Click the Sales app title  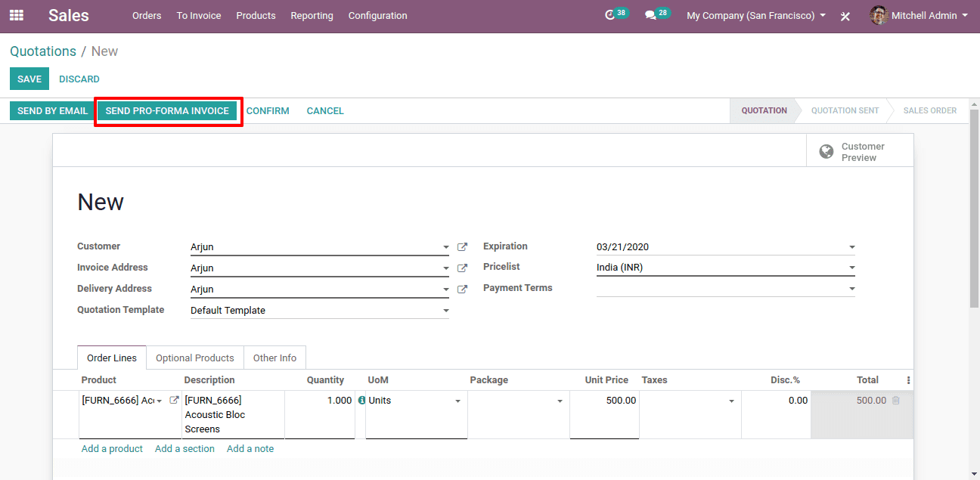tap(69, 15)
